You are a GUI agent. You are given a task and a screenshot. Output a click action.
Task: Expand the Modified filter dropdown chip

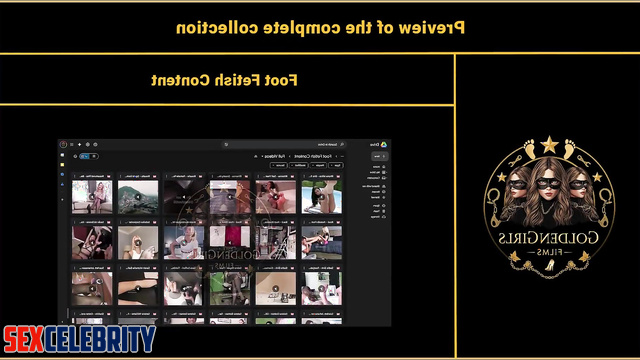299,165
